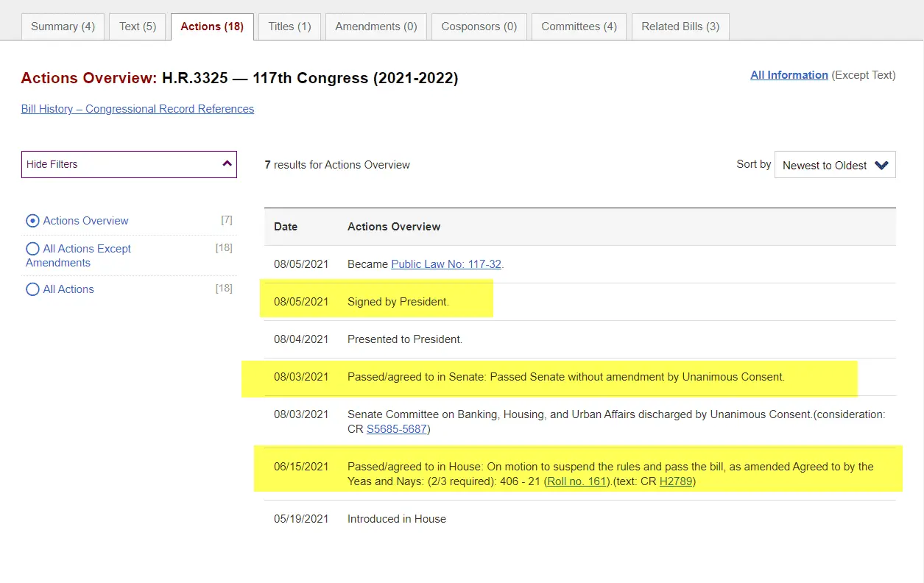Select the Amendments (0) tab

(x=375, y=26)
